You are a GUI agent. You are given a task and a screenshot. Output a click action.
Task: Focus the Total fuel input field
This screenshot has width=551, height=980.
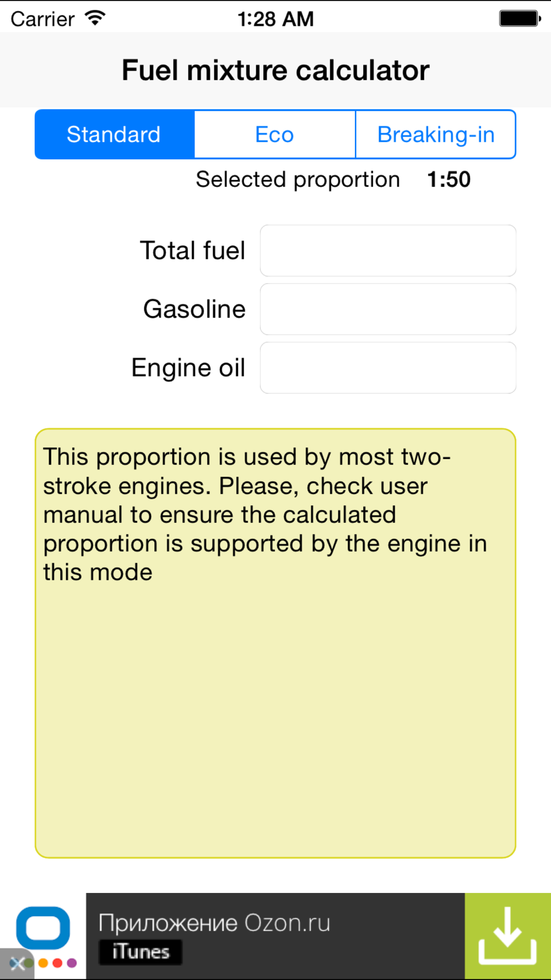pyautogui.click(x=388, y=250)
